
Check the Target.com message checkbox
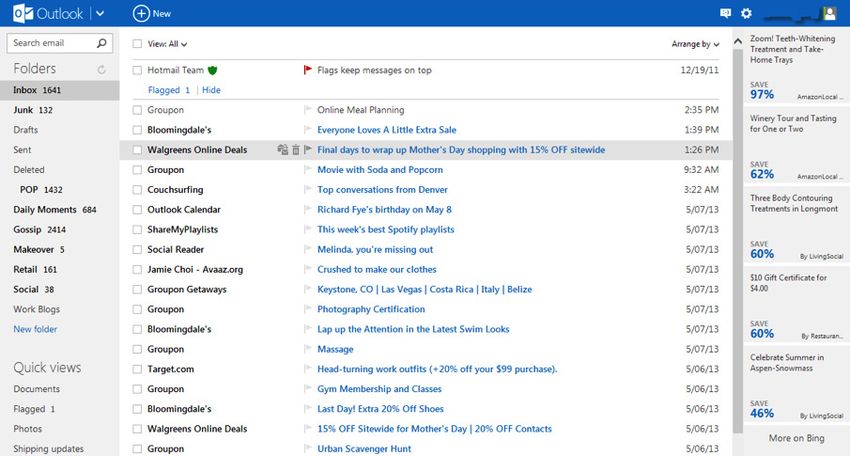click(x=137, y=369)
